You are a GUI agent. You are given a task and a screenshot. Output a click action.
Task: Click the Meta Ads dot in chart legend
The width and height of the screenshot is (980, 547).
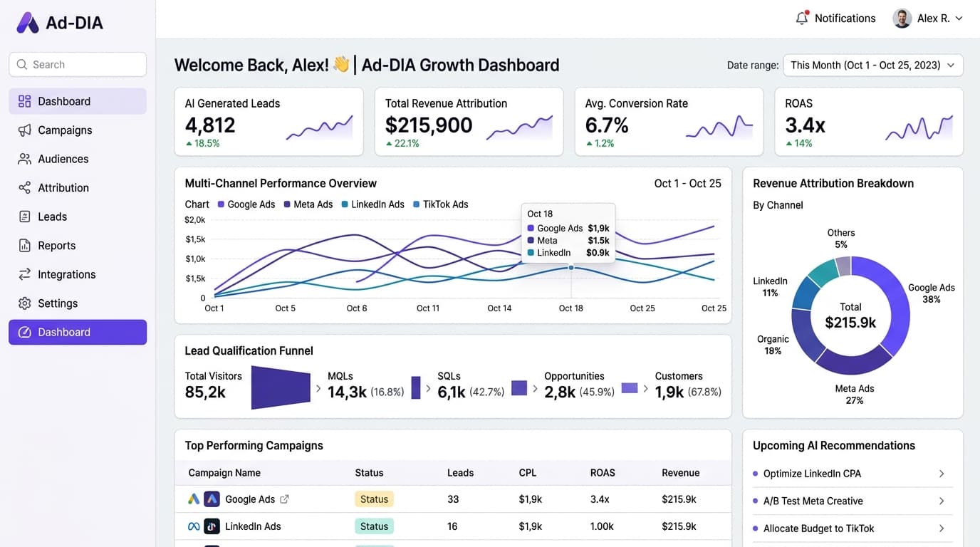tap(287, 204)
